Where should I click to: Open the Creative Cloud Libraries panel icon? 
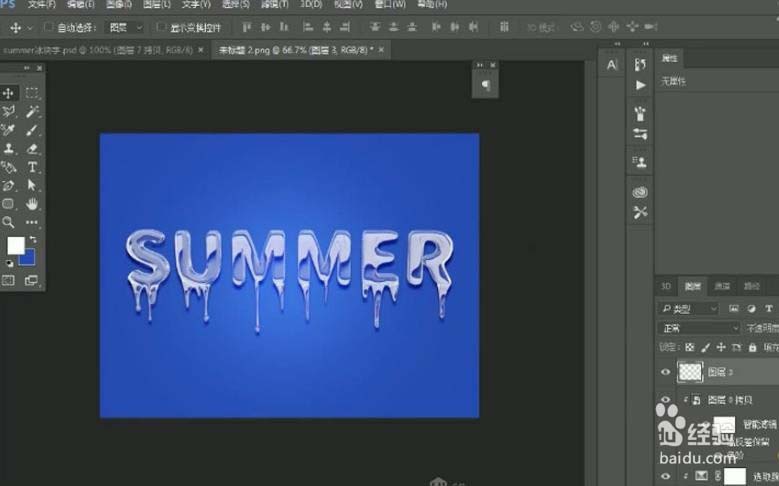coord(640,191)
